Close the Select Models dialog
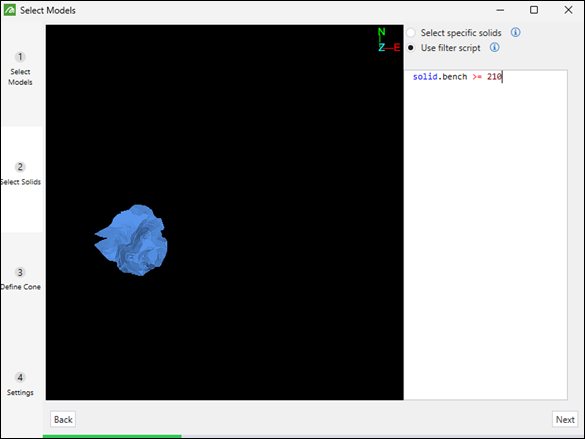Screen dimensions: 585x439 [568, 10]
